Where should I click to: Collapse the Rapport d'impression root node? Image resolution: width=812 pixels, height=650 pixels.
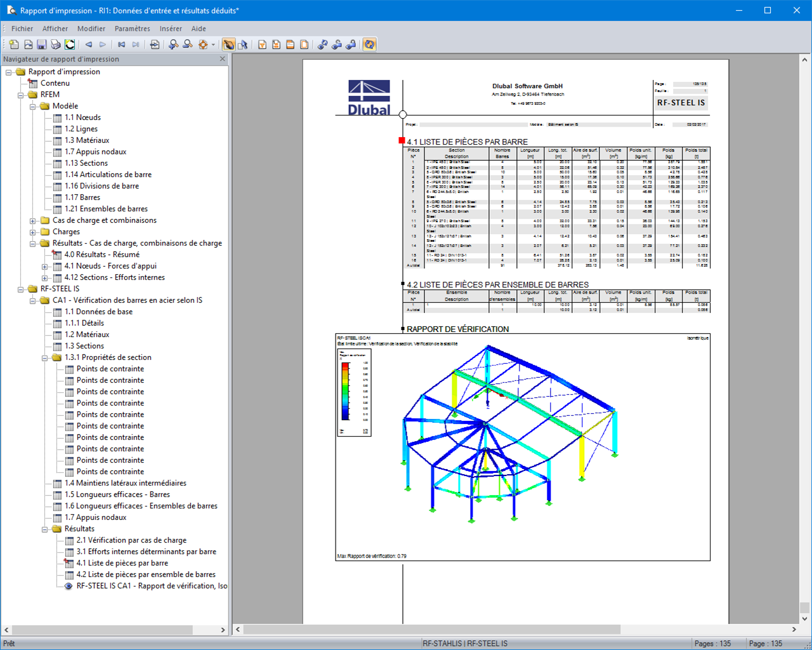click(9, 72)
